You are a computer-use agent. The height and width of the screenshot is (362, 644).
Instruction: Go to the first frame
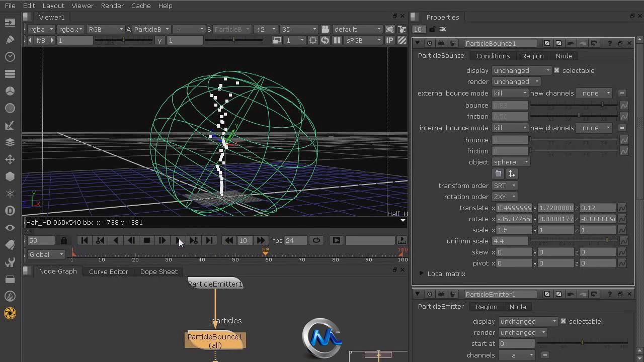pyautogui.click(x=85, y=240)
